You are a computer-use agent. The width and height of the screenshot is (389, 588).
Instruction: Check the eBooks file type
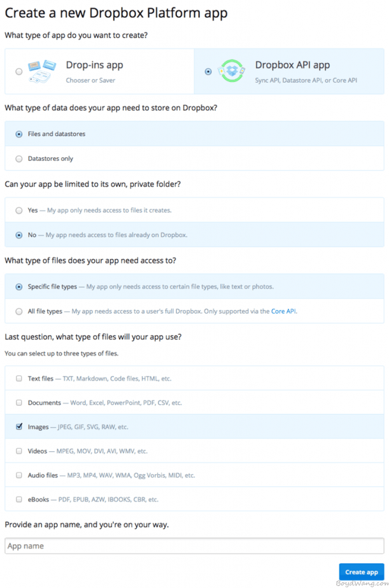tap(19, 500)
